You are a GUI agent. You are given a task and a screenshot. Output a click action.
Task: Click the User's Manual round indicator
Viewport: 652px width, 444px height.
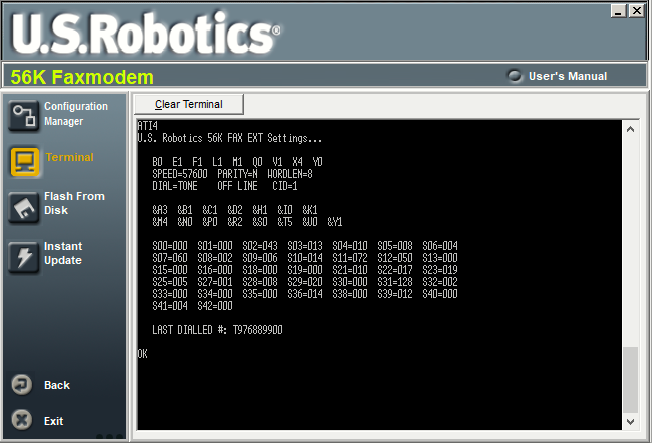click(x=514, y=76)
